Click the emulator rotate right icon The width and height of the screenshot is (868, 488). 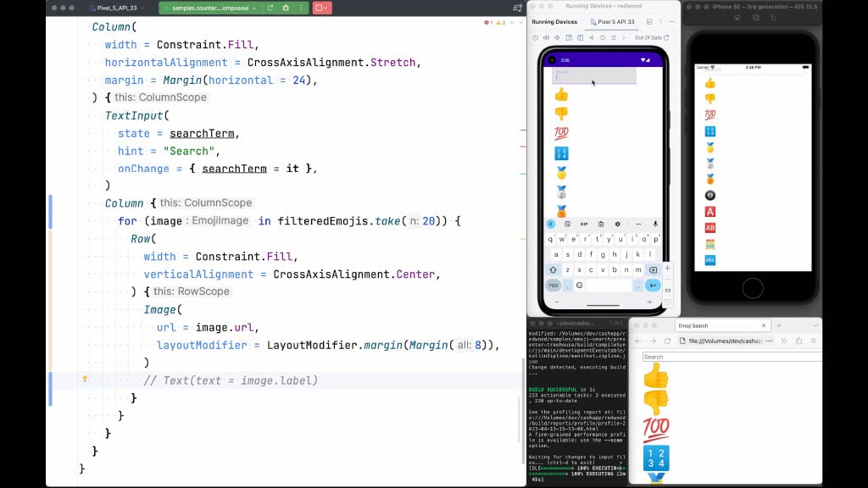pyautogui.click(x=580, y=37)
